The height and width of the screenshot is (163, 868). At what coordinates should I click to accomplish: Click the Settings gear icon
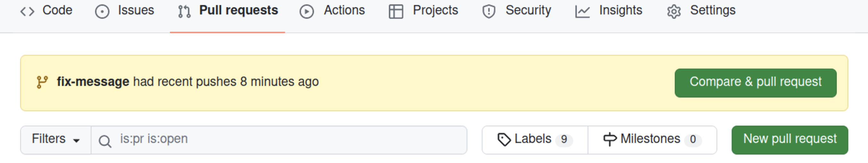pos(674,11)
